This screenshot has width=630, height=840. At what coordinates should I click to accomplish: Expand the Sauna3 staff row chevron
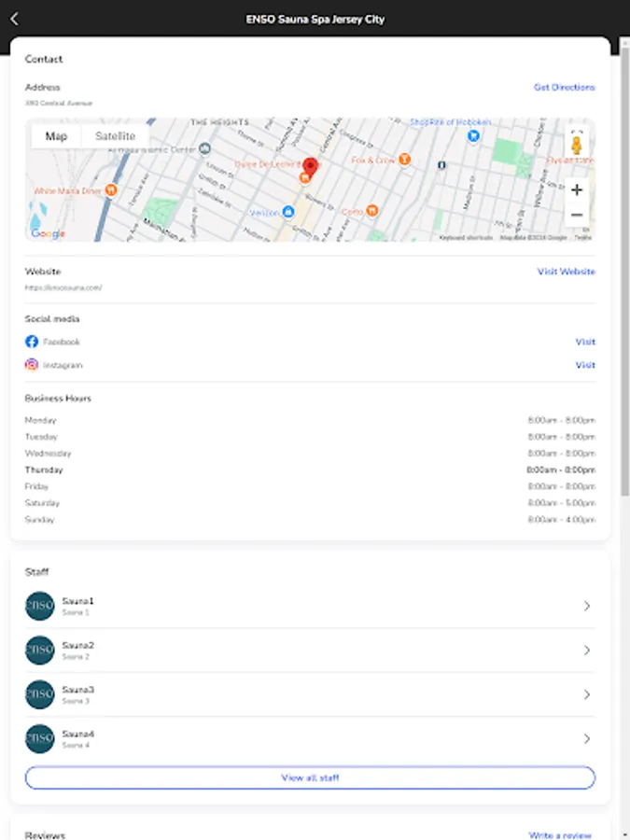tap(587, 694)
